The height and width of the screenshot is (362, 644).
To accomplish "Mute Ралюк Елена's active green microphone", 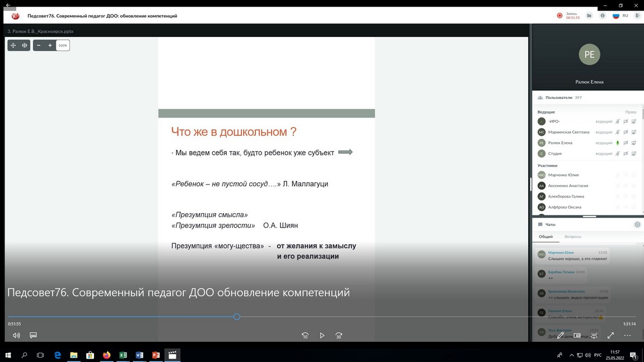I will 617,143.
